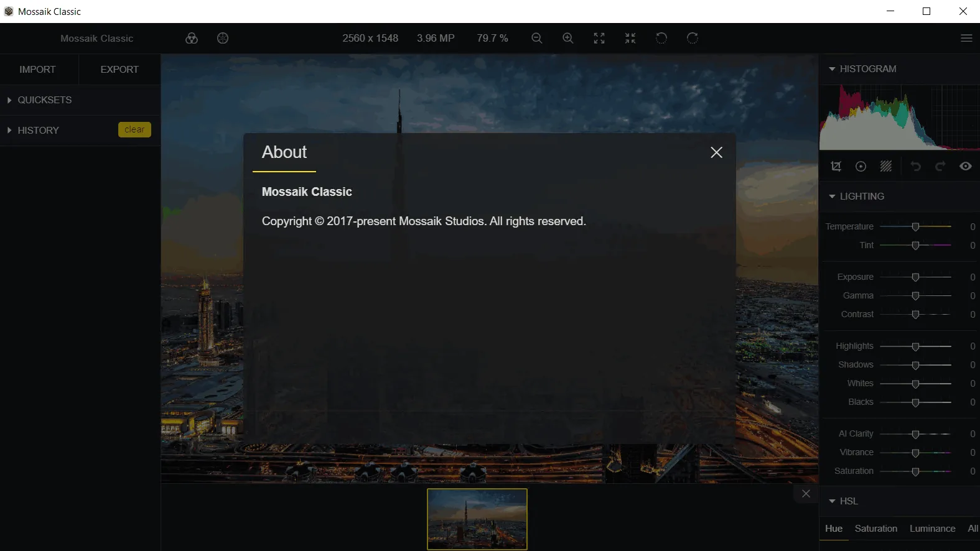Click the 2560 x 1548 dimensions text
980x551 pixels.
point(370,39)
